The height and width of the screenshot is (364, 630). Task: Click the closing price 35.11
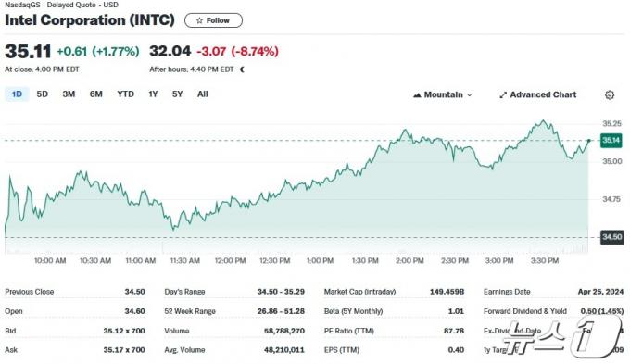28,52
